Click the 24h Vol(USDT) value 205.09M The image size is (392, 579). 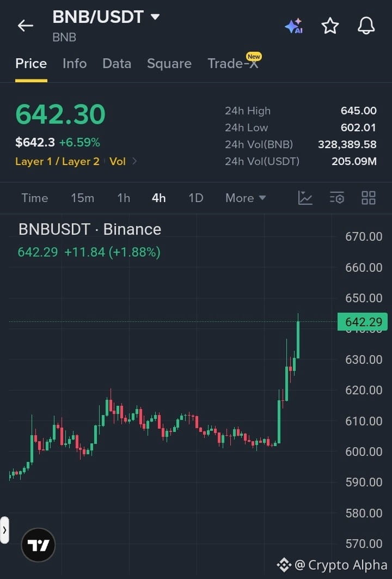pos(354,161)
